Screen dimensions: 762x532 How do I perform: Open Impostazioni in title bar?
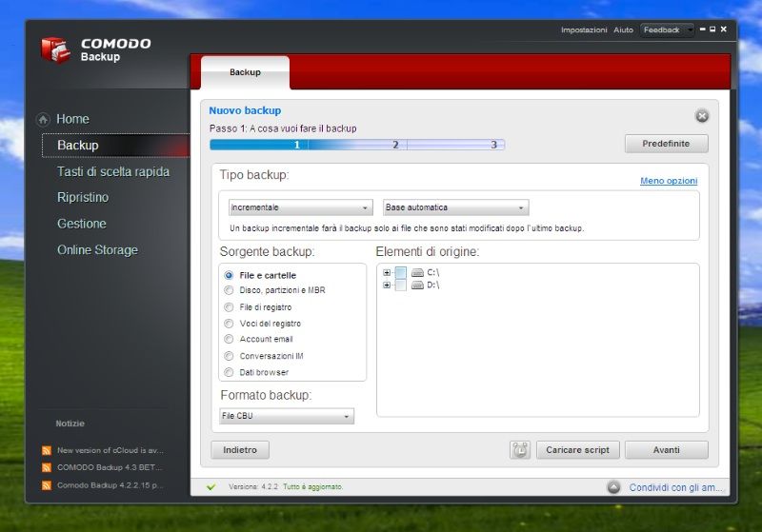(584, 30)
